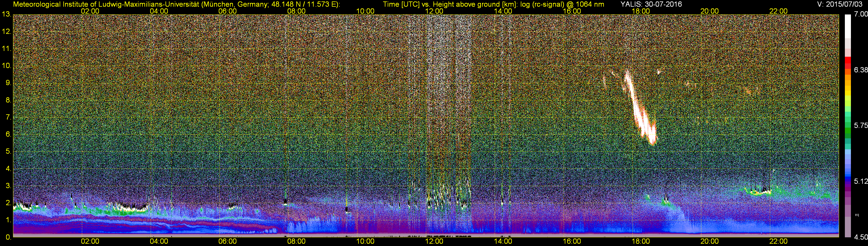Click 12:00 on the bottom time axis
The width and height of the screenshot is (868, 246).
[x=434, y=242]
